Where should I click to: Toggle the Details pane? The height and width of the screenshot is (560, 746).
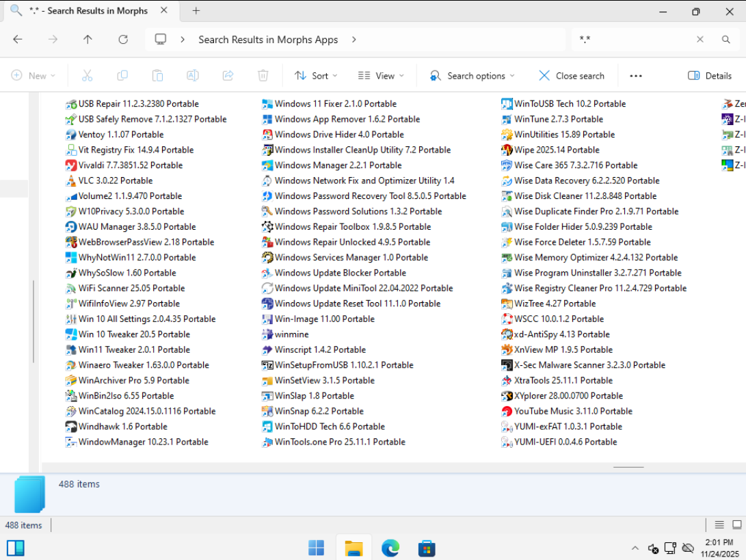point(710,76)
